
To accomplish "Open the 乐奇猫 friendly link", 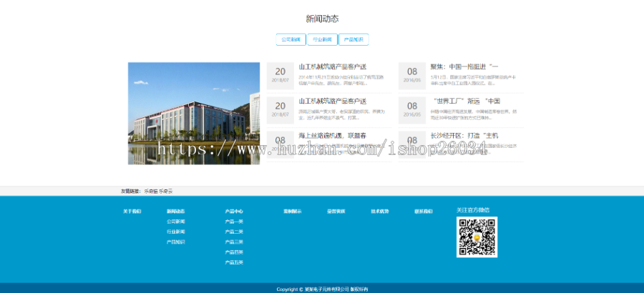I will (151, 192).
